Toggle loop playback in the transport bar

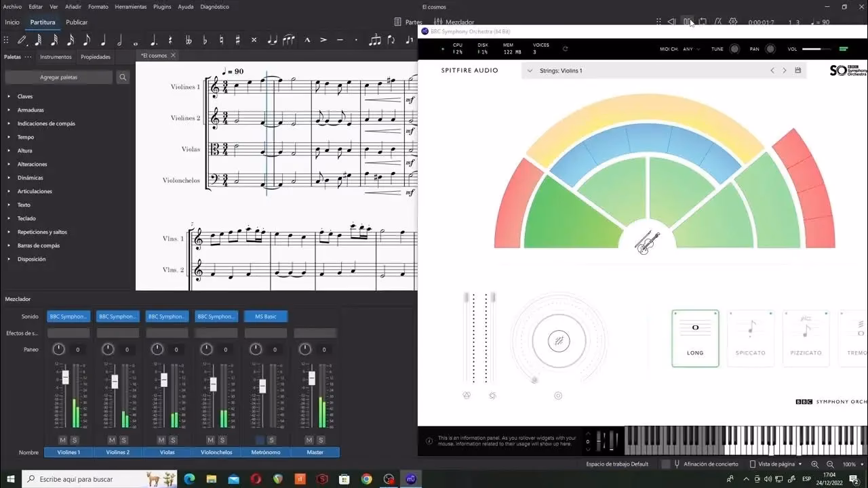coord(703,22)
